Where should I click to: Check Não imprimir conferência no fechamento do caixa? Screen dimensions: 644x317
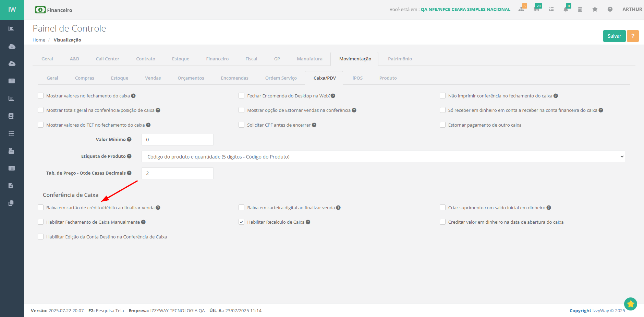(443, 96)
